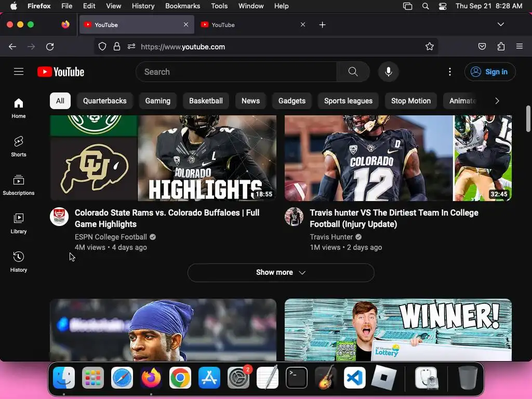This screenshot has height=399, width=532.
Task: Select the Basketball filter chip
Action: point(206,101)
